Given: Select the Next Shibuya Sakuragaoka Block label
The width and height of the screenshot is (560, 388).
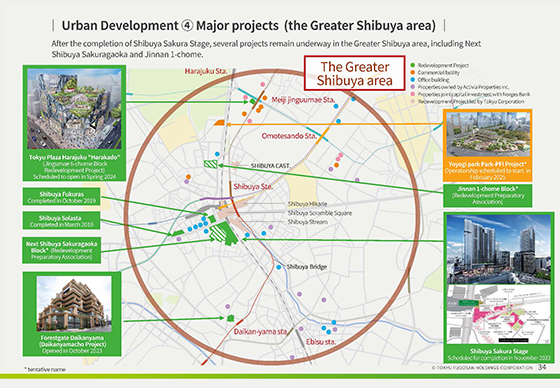Looking at the screenshot, I should [61, 250].
